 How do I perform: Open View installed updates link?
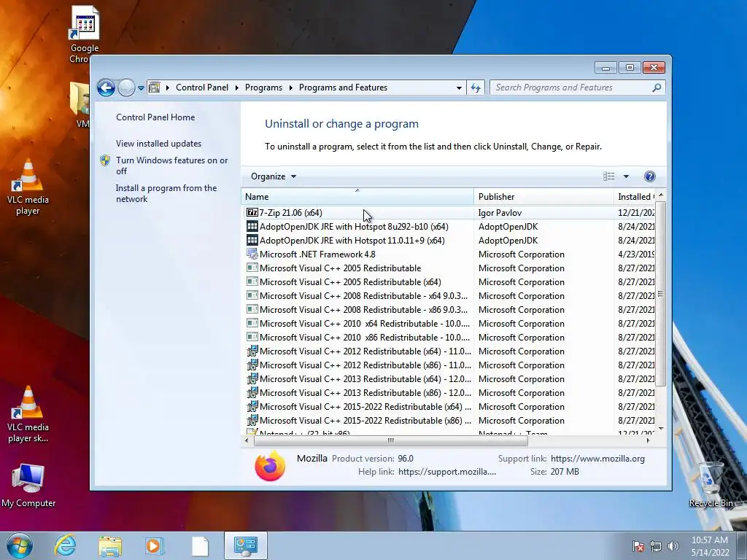pyautogui.click(x=158, y=144)
